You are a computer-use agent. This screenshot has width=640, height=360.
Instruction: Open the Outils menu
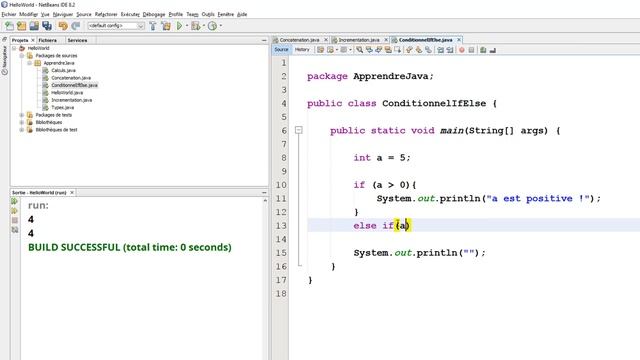[x=208, y=14]
